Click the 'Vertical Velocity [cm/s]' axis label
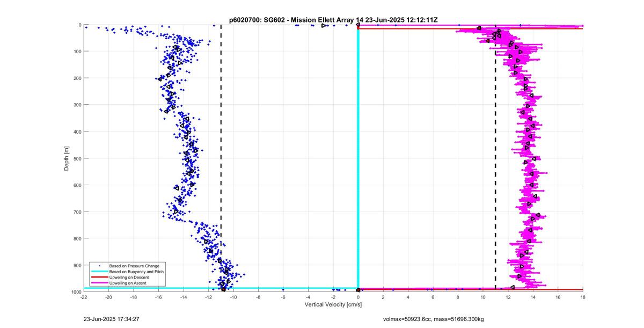The image size is (644, 328). [x=333, y=304]
